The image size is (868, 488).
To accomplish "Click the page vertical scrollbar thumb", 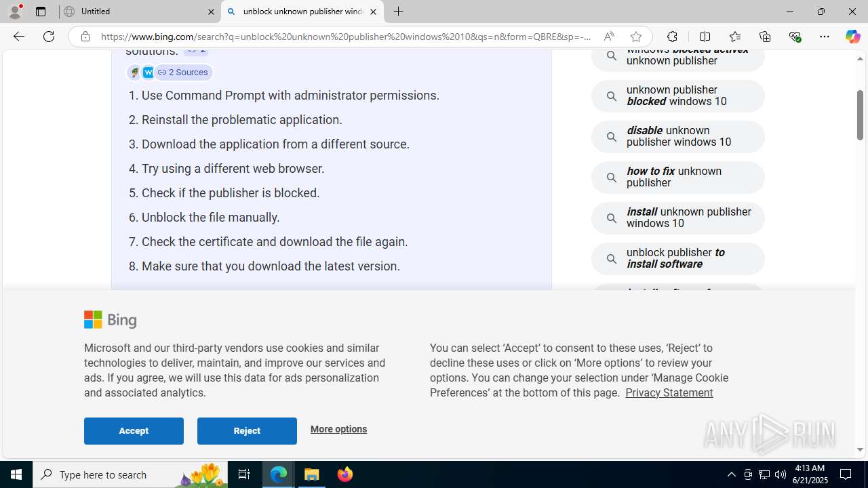I will coord(860,114).
